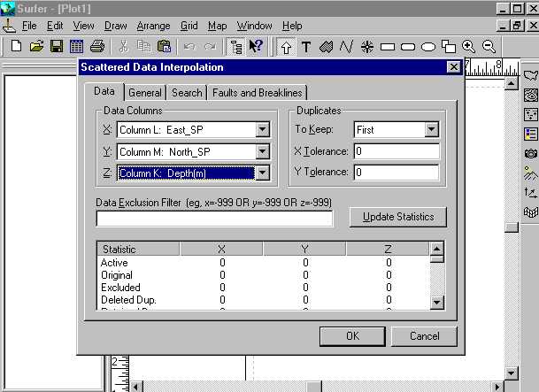Switch to the General tab
The width and height of the screenshot is (539, 392).
[145, 93]
